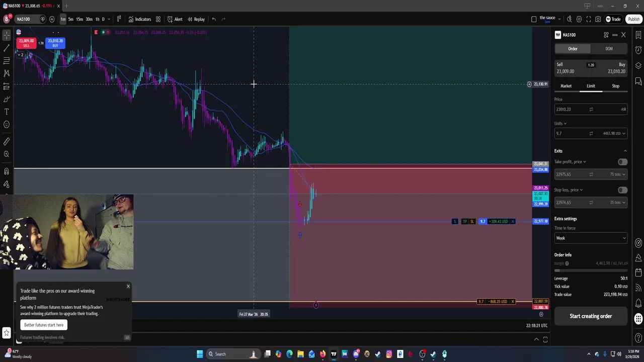The height and width of the screenshot is (362, 644).
Task: Enable the Take profit toggle
Action: click(x=622, y=162)
